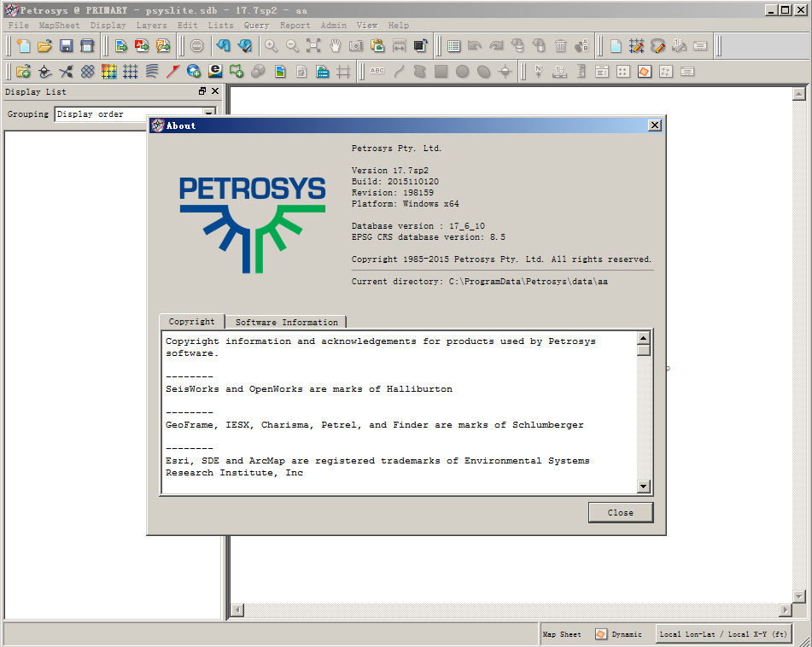Open the list view icon with green rows
Screen dimensions: 812x647
pos(454,46)
